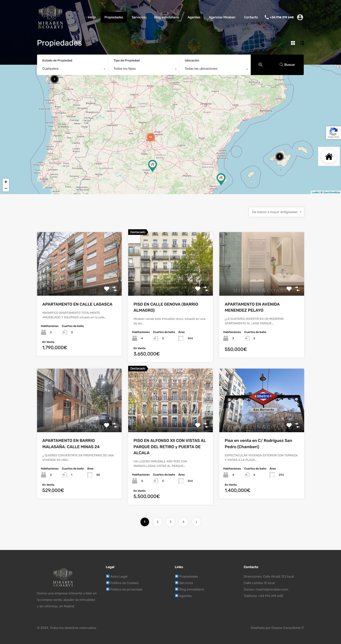
Task: Open the Leaflet attribution link
Action: tap(315, 192)
